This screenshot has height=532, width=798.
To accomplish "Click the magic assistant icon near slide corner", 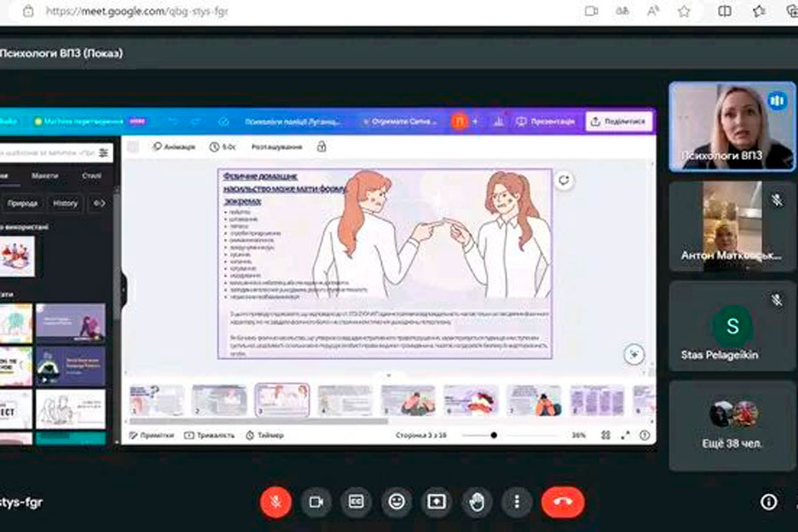I will coord(634,354).
